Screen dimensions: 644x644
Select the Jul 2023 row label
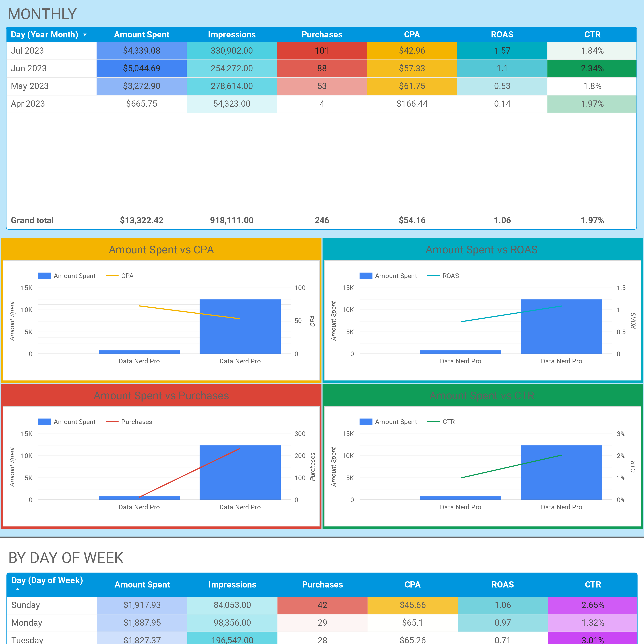[x=27, y=51]
